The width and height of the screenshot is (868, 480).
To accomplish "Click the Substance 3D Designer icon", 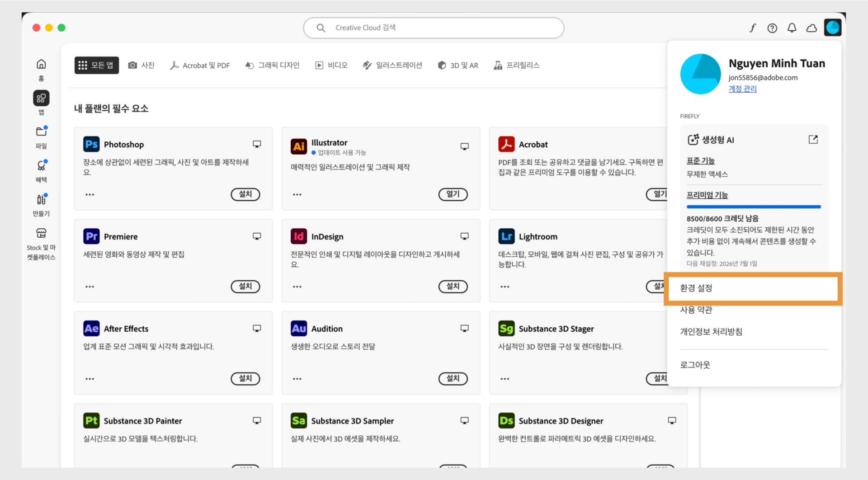I will [x=506, y=421].
